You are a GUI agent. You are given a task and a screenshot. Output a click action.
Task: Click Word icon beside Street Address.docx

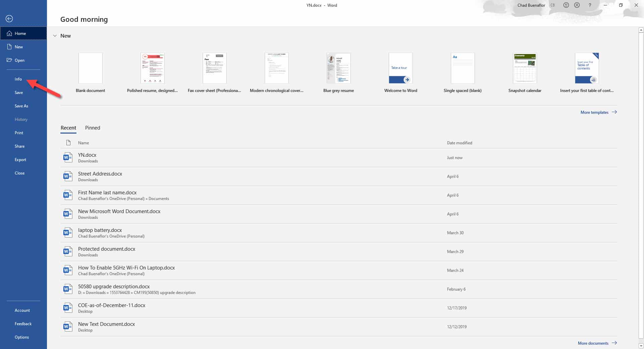pos(68,176)
